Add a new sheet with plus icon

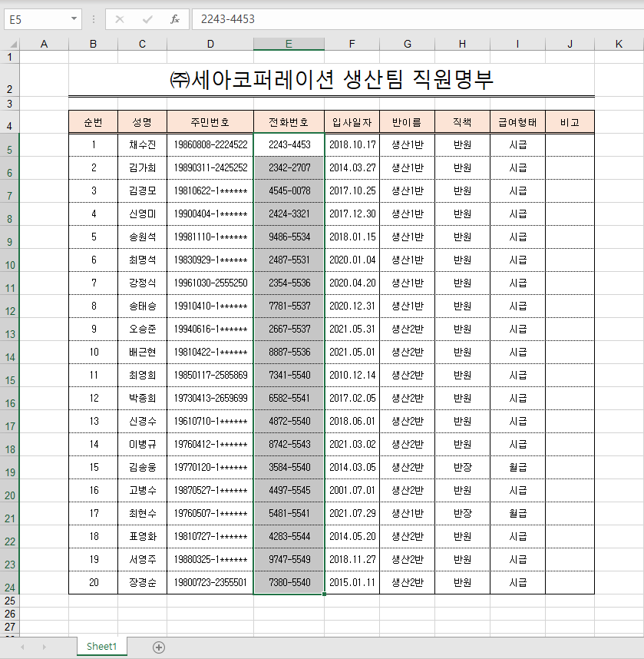tap(159, 647)
